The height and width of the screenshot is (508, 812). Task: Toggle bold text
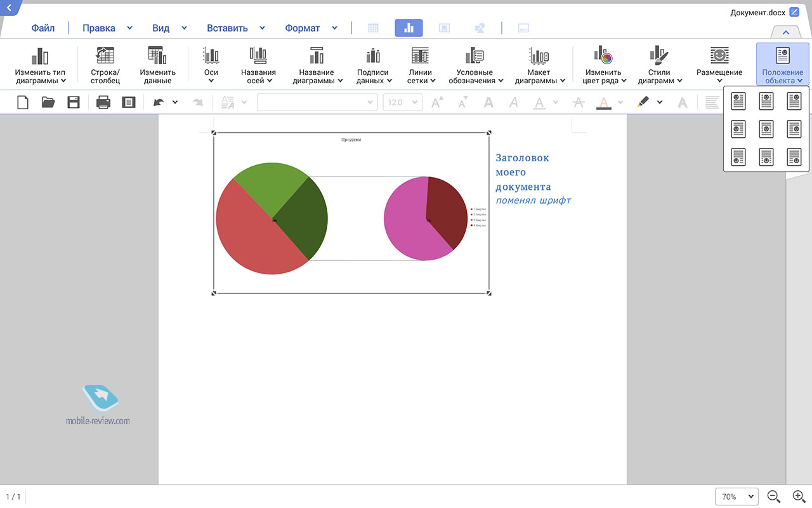pos(488,102)
